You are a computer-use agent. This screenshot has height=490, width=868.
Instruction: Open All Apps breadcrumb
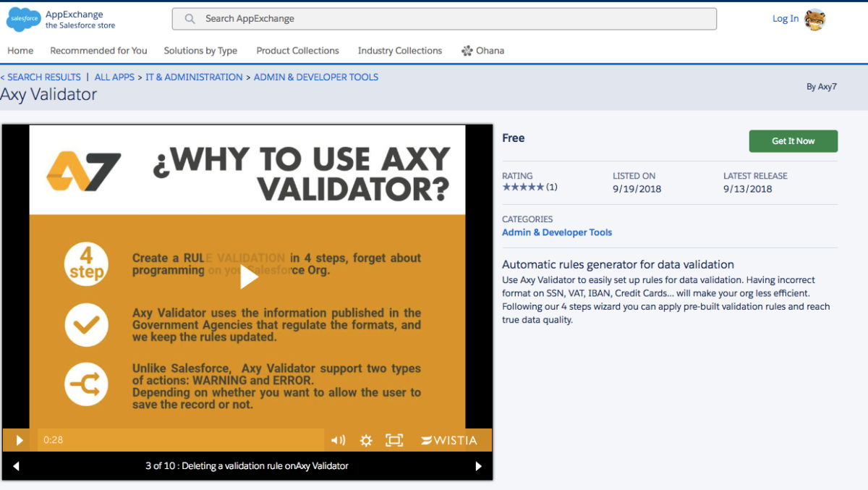(114, 77)
